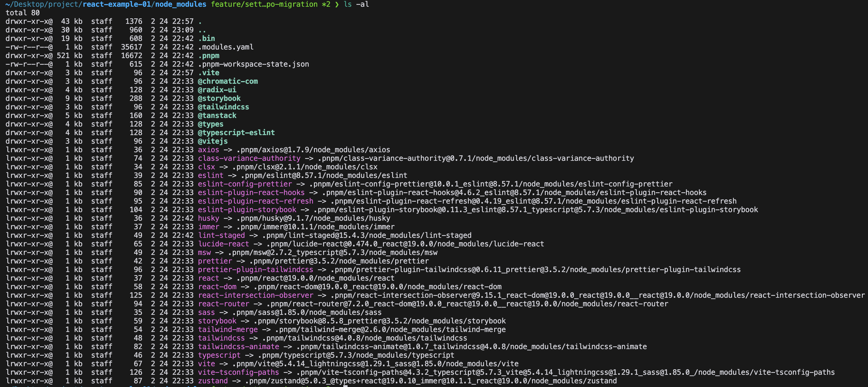The height and width of the screenshot is (387, 868).
Task: Click the size value 35617
Action: (x=131, y=47)
